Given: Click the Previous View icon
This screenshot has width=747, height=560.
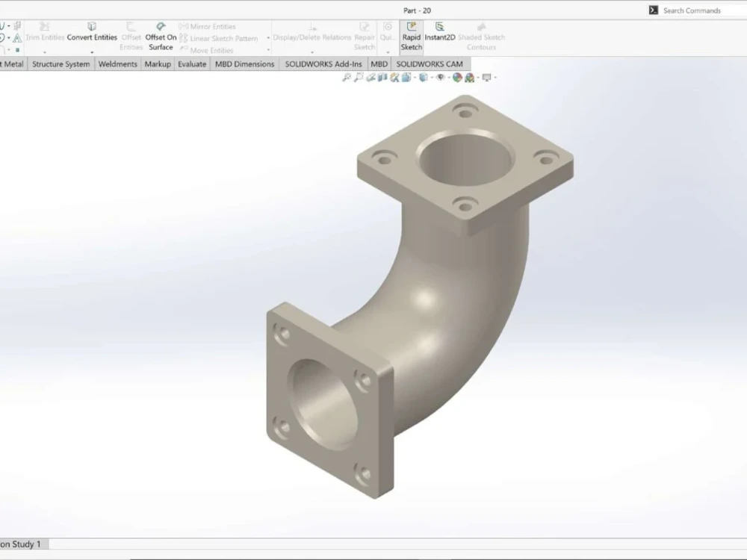Looking at the screenshot, I should pyautogui.click(x=371, y=77).
